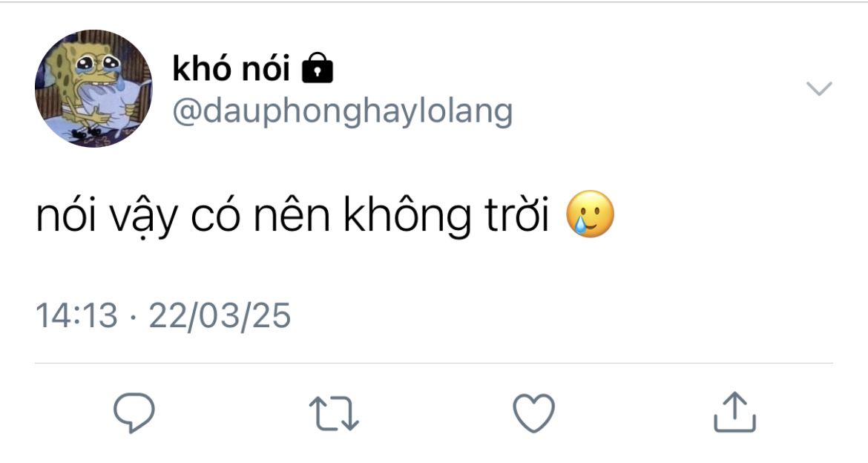Click the word có in the tweet

click(215, 216)
